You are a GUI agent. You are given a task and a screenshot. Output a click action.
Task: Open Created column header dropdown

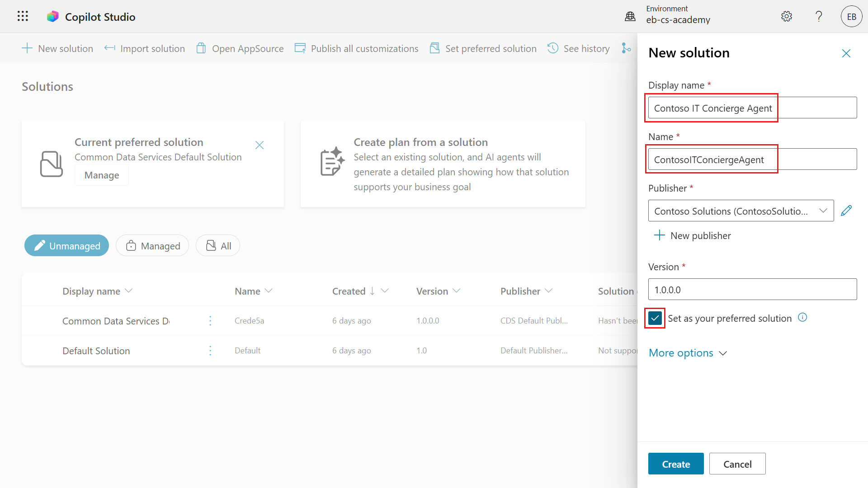click(x=385, y=291)
